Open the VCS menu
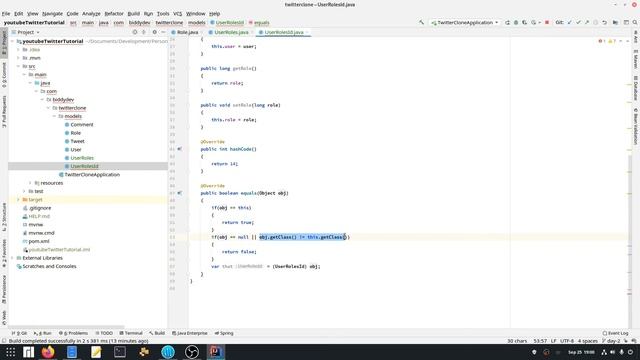 pos(178,13)
